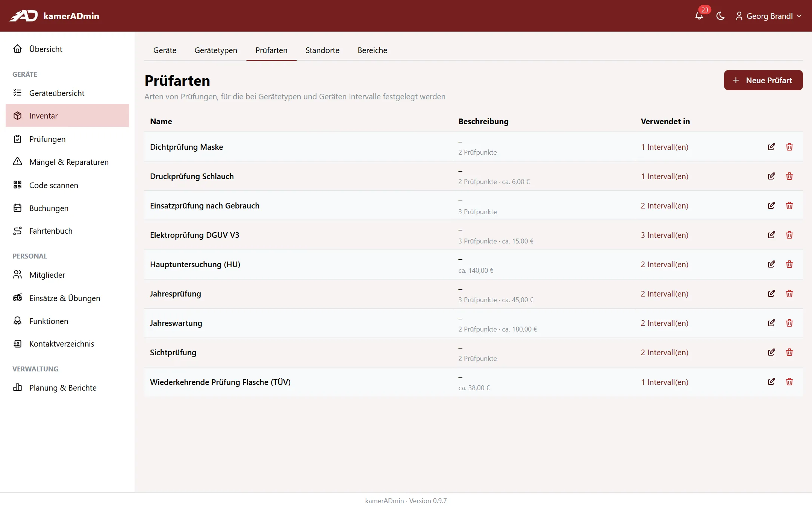Switch to the Standorte tab
The image size is (812, 508).
click(x=323, y=50)
